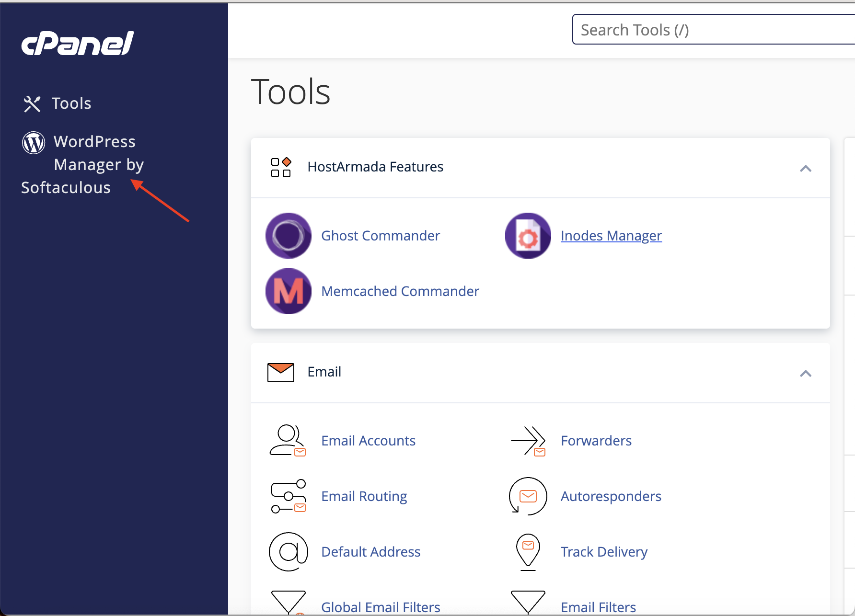Open WordPress Manager by Softaculous
The image size is (855, 616).
[82, 164]
